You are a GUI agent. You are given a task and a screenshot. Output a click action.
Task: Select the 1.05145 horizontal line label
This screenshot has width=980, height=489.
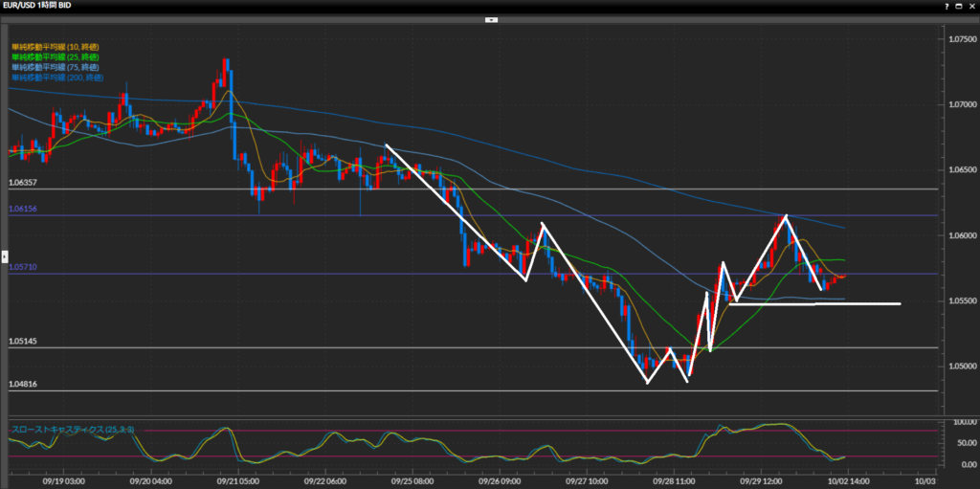pyautogui.click(x=23, y=341)
